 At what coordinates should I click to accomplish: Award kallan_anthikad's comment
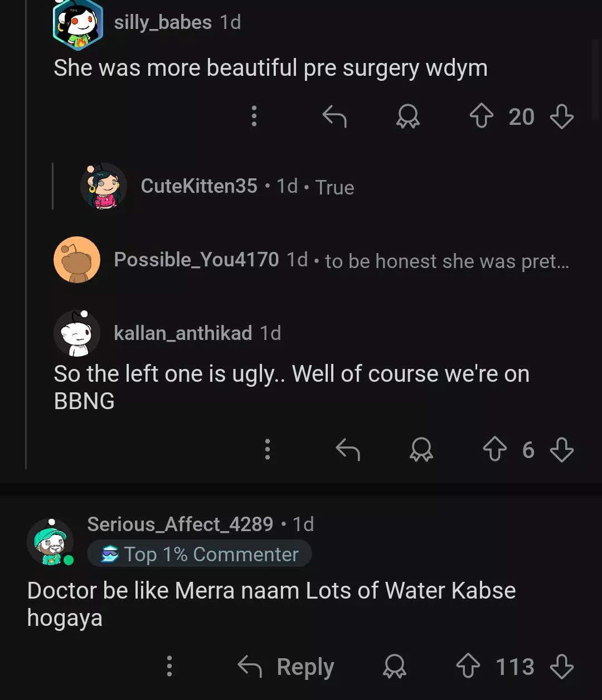pos(421,450)
